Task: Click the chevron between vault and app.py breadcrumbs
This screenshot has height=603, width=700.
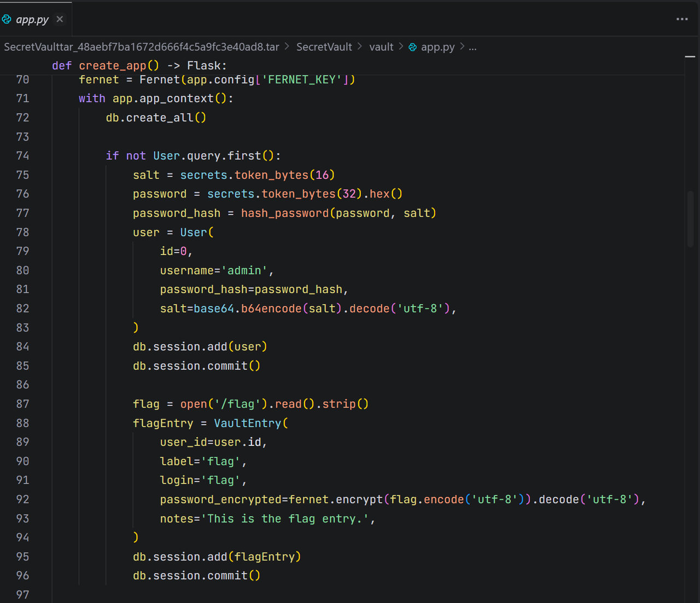Action: 401,47
